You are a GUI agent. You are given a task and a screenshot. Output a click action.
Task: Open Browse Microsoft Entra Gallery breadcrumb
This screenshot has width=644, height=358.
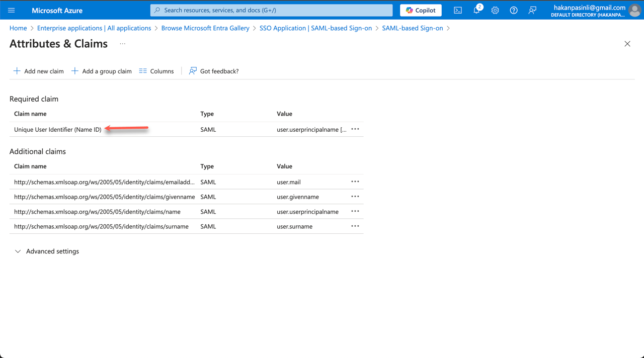pyautogui.click(x=205, y=28)
